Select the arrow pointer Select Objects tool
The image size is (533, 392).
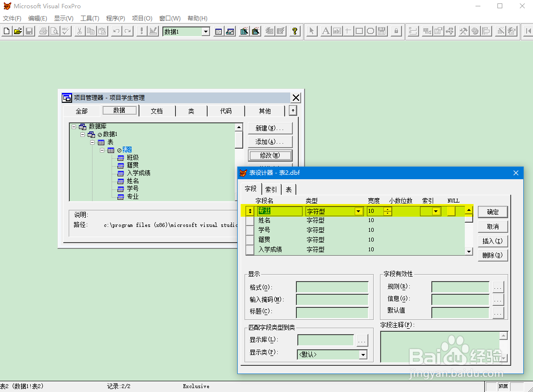tap(311, 31)
